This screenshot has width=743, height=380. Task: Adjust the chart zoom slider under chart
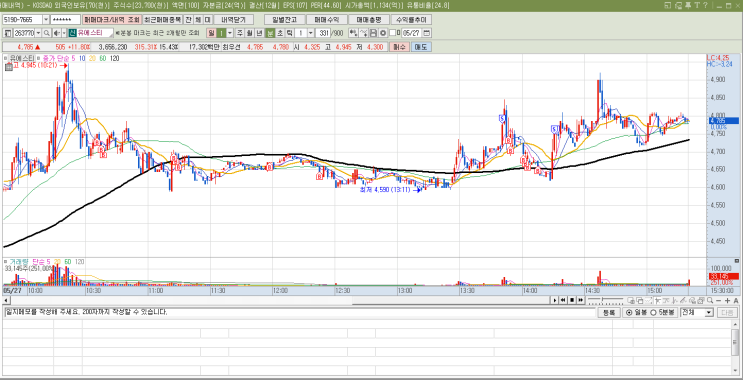[x=606, y=301]
